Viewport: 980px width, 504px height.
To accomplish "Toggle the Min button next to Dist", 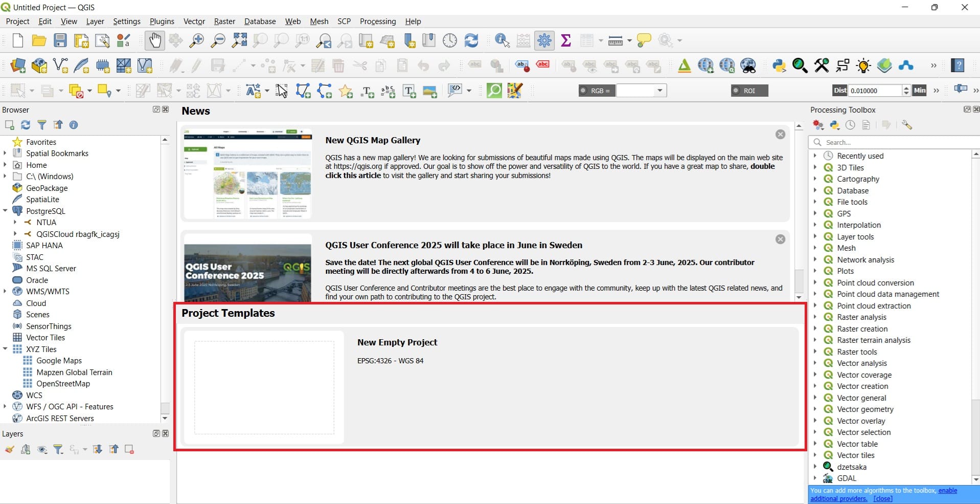I will tap(920, 91).
